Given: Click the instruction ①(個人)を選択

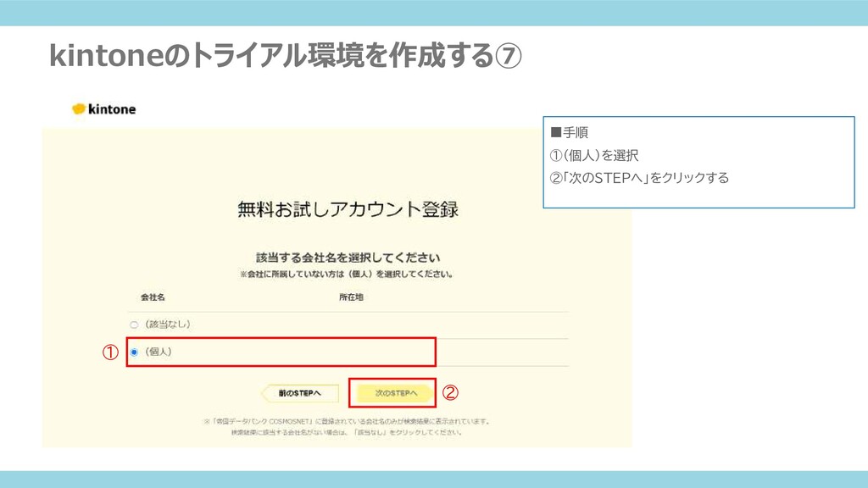Looking at the screenshot, I should tap(594, 156).
